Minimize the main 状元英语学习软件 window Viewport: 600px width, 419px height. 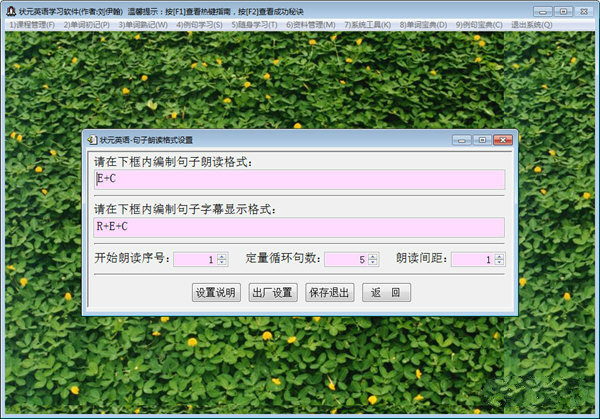tap(543, 11)
